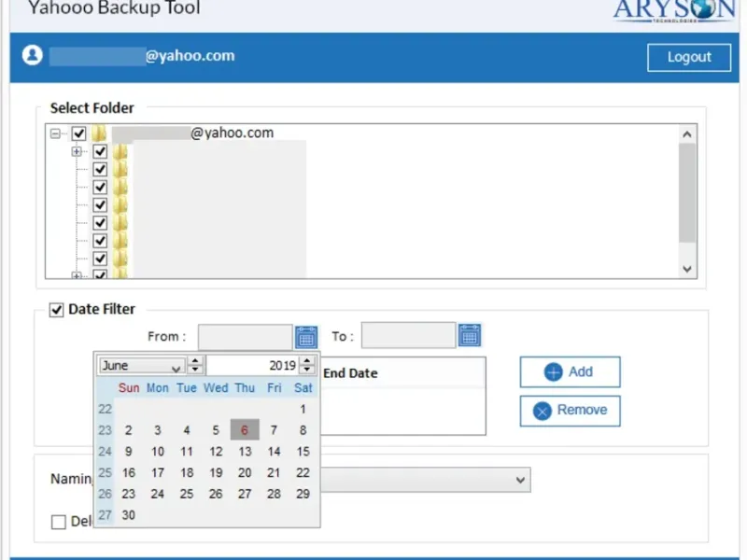Increase year 2019 with up spinner

coord(307,360)
